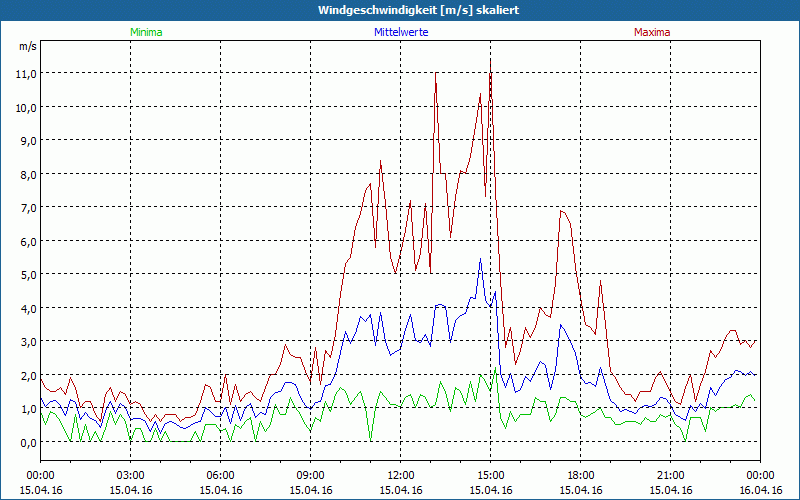Click the 7,0 y-axis tick label
The width and height of the screenshot is (800, 500).
coord(25,207)
